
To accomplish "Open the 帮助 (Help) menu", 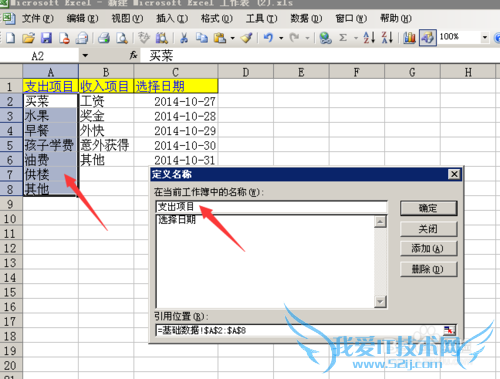I will [396, 18].
